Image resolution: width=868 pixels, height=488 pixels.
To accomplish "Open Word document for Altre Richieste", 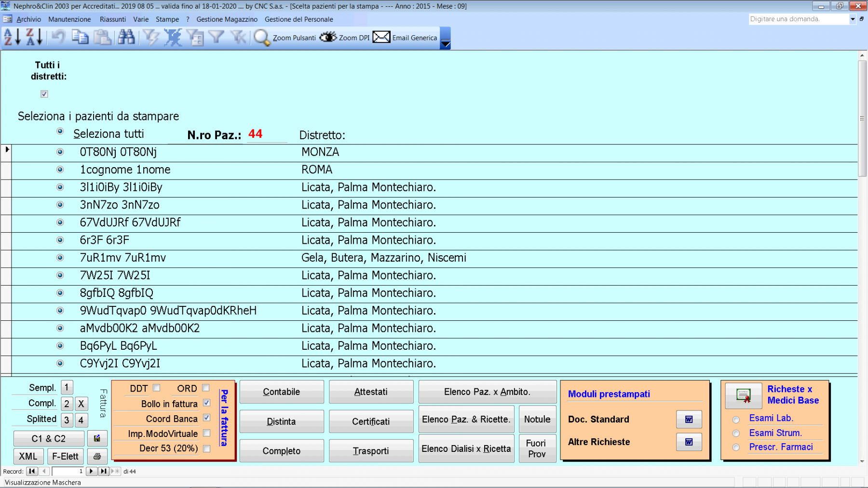I will coord(689,442).
